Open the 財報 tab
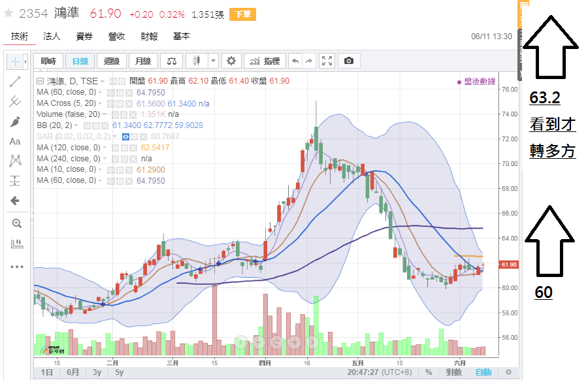Viewport: 588px width, 392px height. point(149,37)
